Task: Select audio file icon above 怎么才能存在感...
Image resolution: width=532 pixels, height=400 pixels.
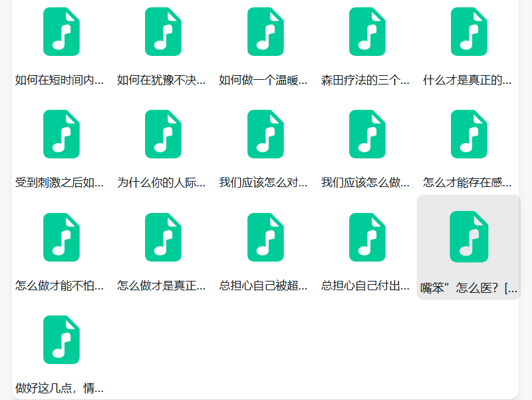Action: click(x=469, y=134)
